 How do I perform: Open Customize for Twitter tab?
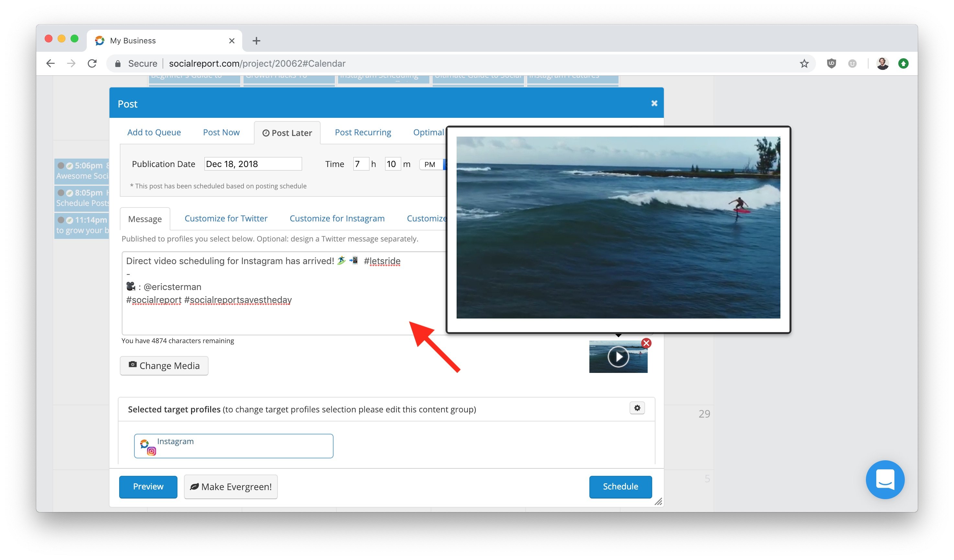[x=226, y=218]
